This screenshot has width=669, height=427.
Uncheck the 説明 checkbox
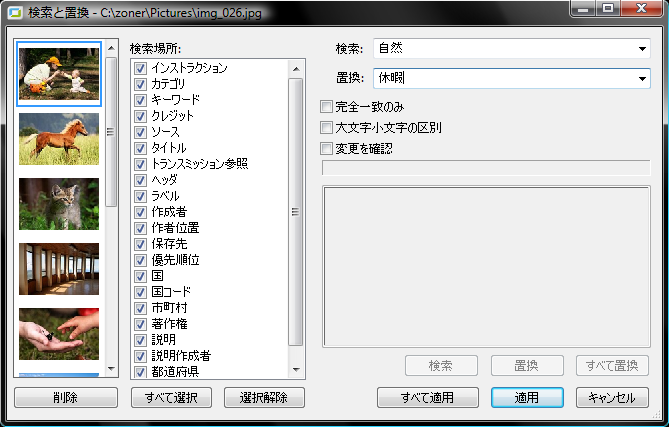(x=140, y=340)
